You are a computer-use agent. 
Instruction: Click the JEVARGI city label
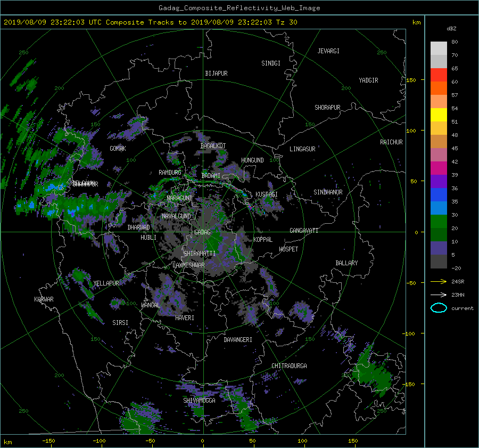click(x=328, y=51)
